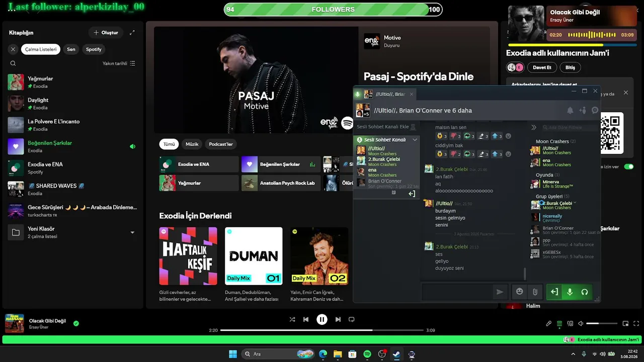
Task: Open the Daylight playlist in library
Action: (x=72, y=104)
